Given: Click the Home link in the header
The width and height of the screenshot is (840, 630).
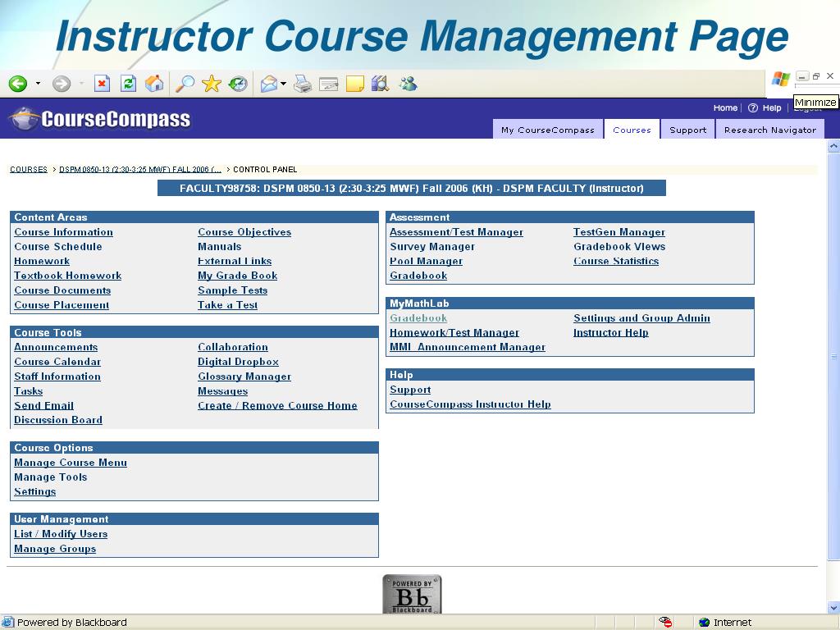Looking at the screenshot, I should (725, 107).
